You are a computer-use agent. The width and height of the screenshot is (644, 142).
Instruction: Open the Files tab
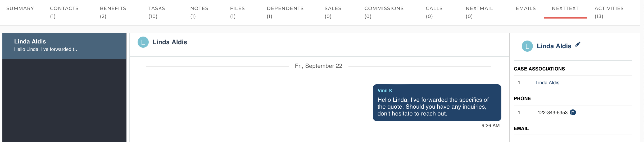pos(237,12)
